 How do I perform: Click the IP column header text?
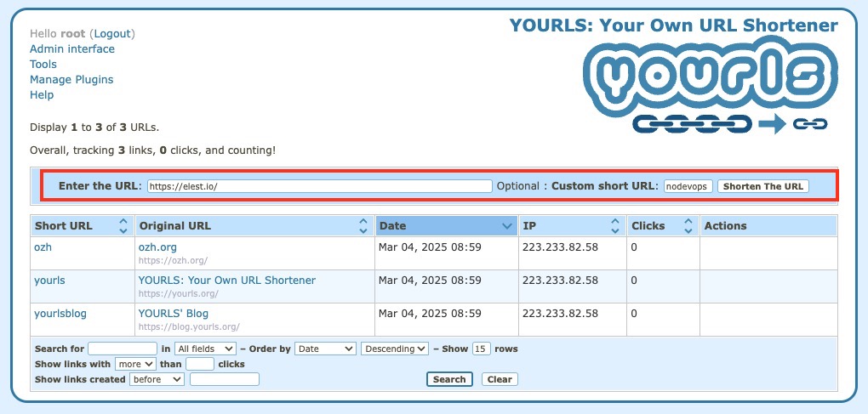pos(529,225)
